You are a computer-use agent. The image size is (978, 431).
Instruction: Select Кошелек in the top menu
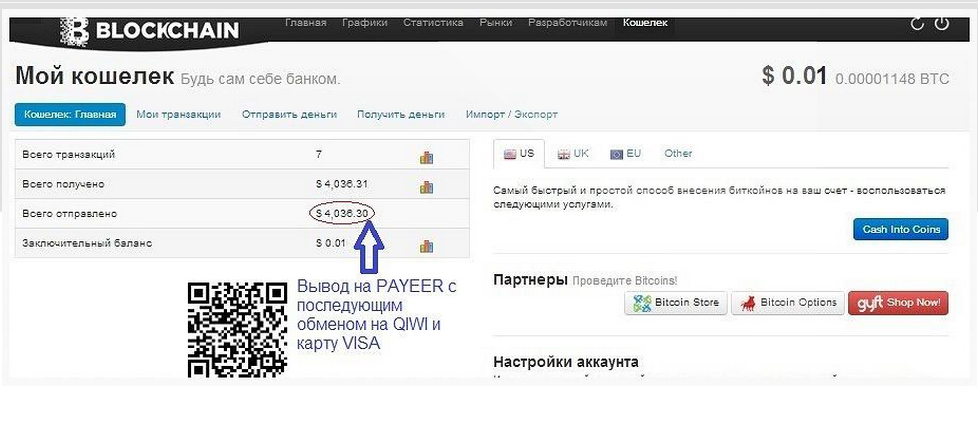[x=645, y=22]
